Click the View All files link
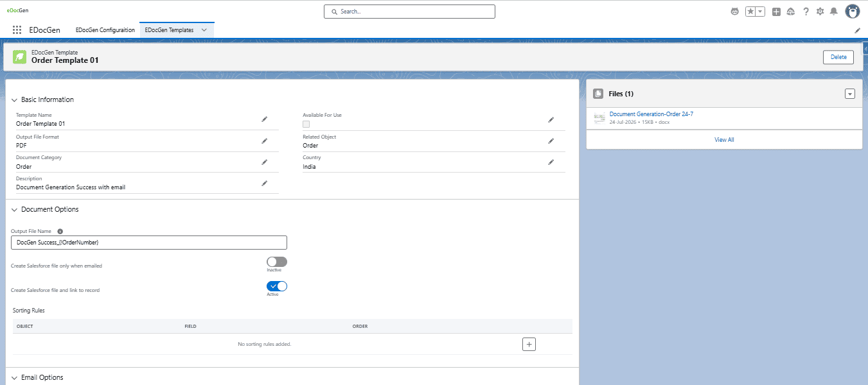 [x=724, y=140]
